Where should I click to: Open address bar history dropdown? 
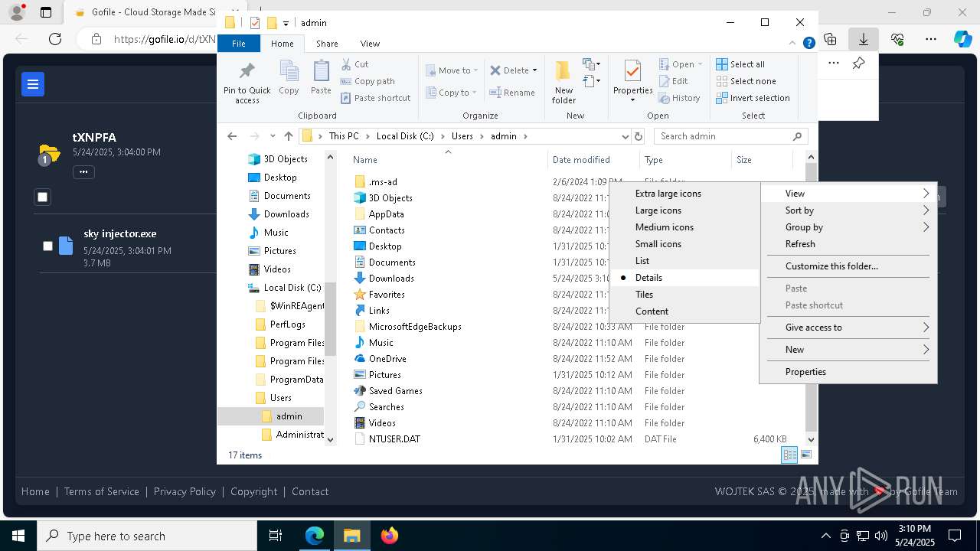(625, 136)
